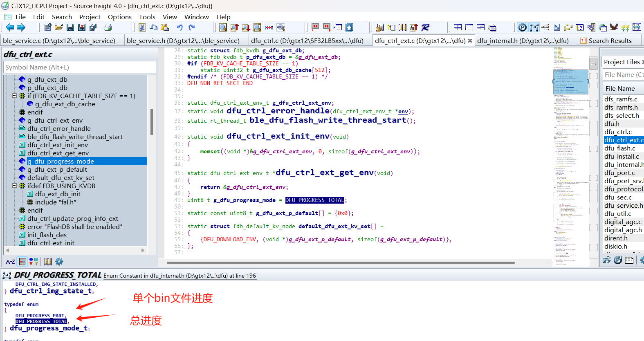Create a new file with the New icon
This screenshot has height=341, width=644.
click(48, 27)
